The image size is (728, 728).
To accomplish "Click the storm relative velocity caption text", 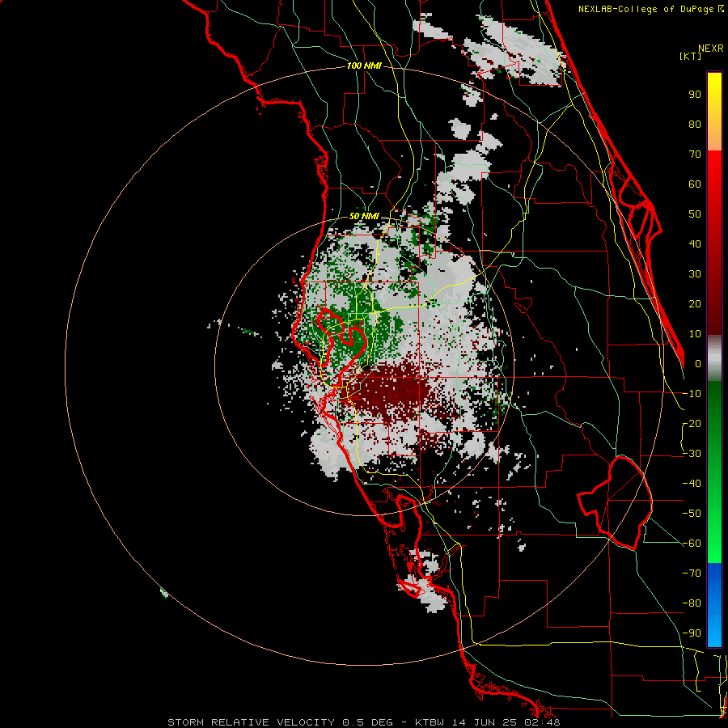I will (363, 722).
